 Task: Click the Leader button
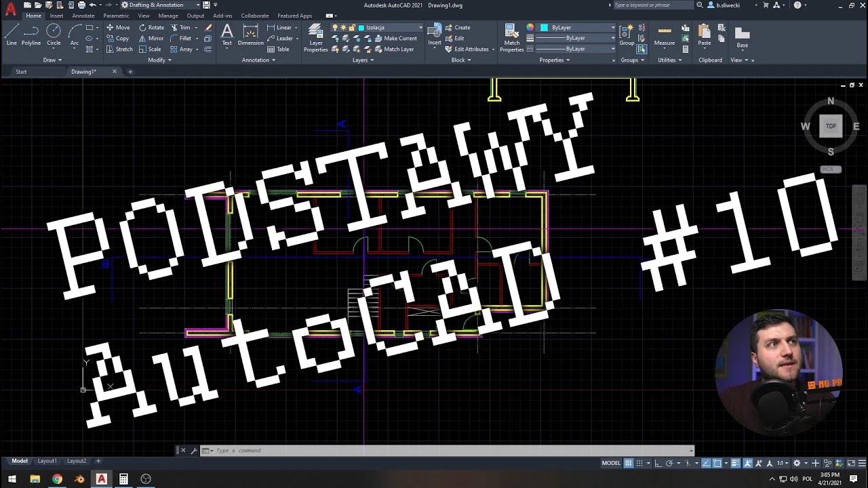(x=279, y=39)
